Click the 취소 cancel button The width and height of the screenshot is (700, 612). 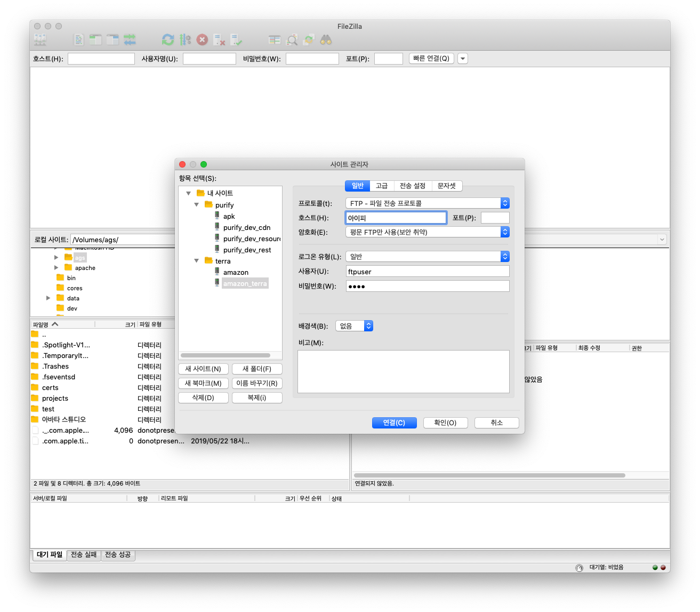pyautogui.click(x=496, y=423)
